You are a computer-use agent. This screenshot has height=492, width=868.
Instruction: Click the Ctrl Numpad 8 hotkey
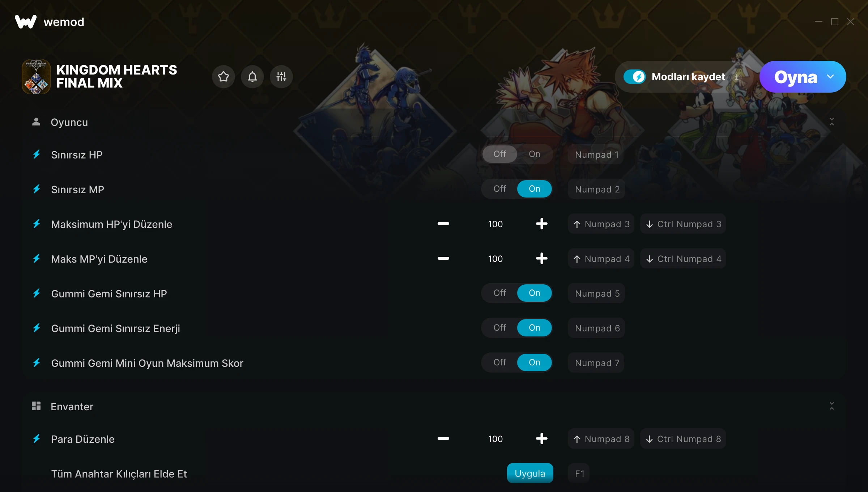[683, 439]
